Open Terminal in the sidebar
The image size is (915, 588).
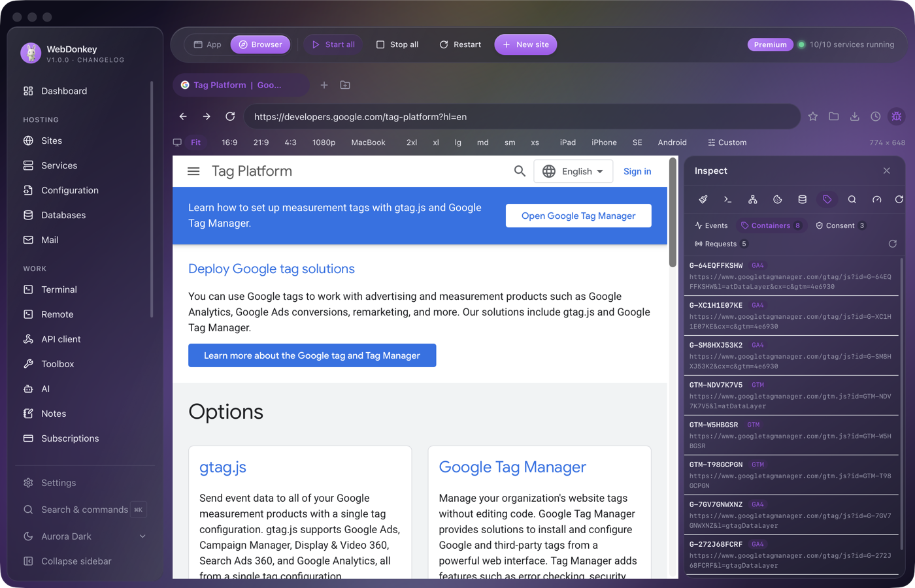pyautogui.click(x=84, y=289)
